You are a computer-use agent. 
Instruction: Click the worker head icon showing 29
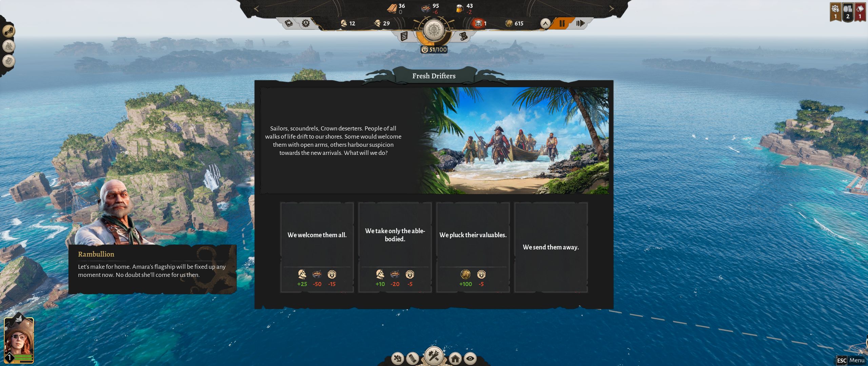(x=377, y=23)
